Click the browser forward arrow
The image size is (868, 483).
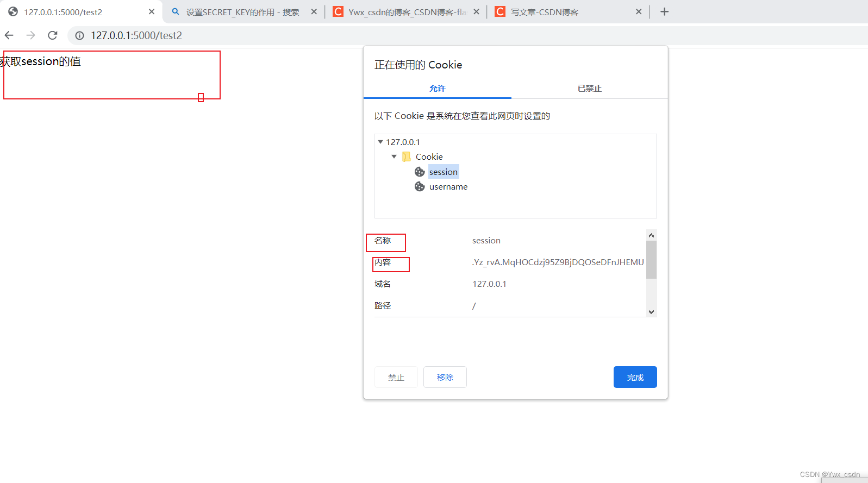click(x=31, y=35)
